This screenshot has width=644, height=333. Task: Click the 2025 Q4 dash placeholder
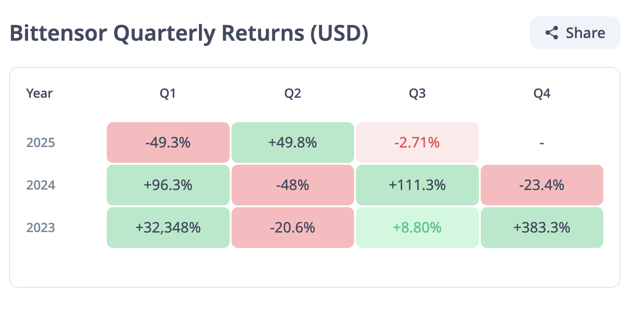542,143
